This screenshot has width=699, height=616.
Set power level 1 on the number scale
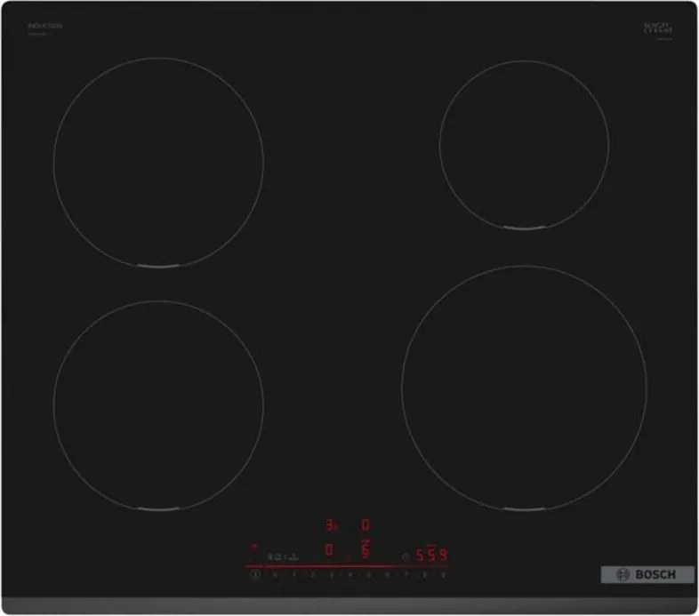(x=293, y=575)
